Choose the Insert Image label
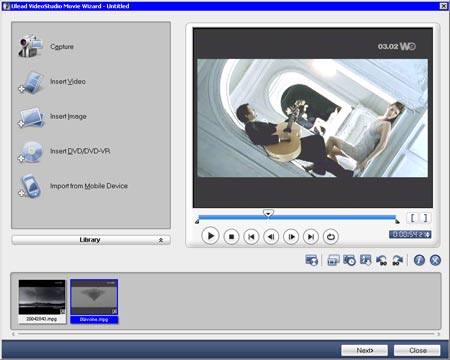 coord(68,116)
